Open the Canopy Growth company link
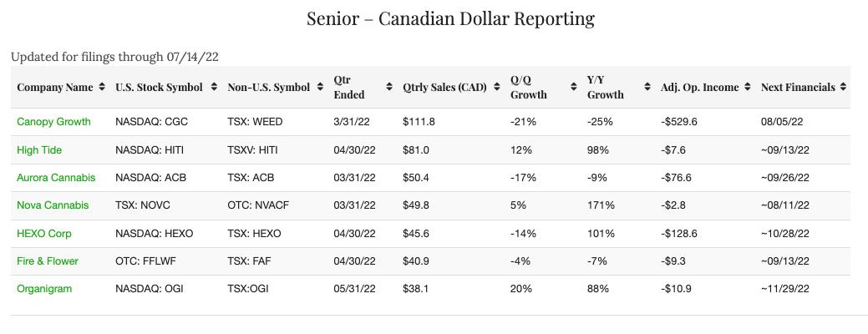The height and width of the screenshot is (334, 868). [x=53, y=122]
